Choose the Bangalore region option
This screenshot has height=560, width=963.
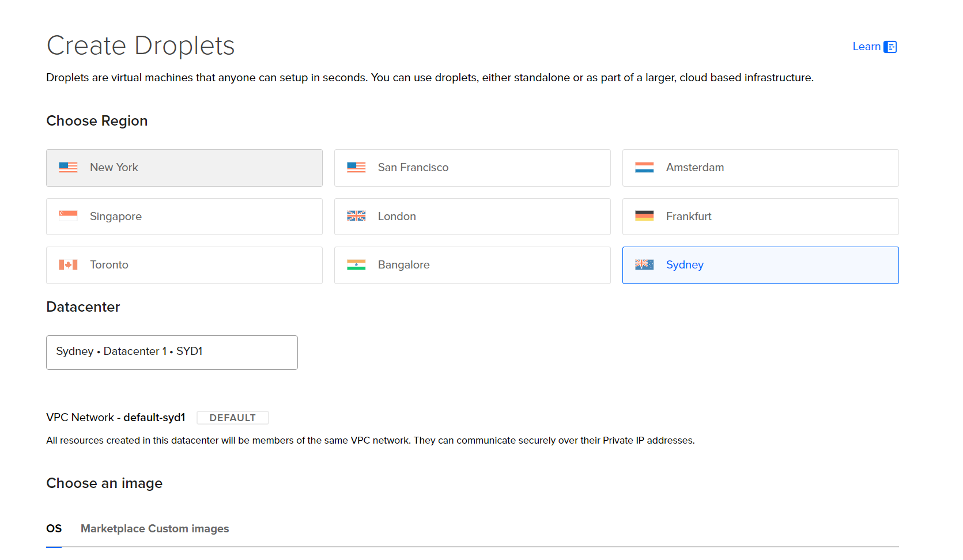pos(473,265)
